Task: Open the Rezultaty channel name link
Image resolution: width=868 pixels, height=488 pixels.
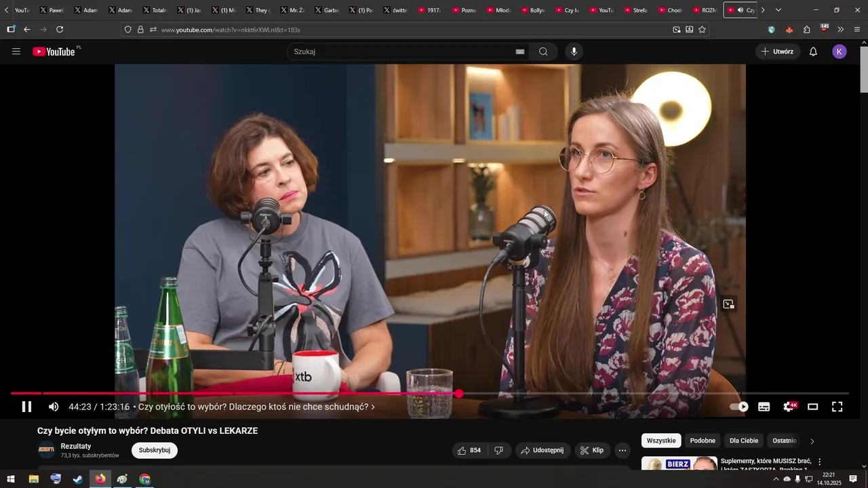Action: (x=76, y=446)
